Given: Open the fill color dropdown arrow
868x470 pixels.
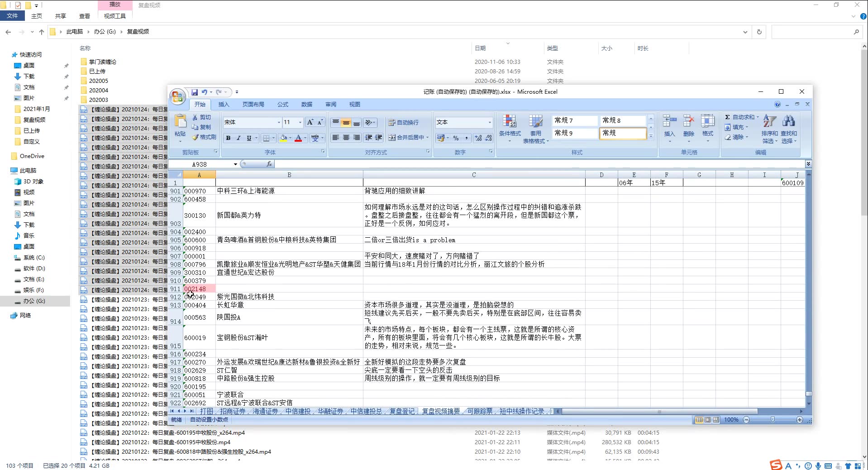Looking at the screenshot, I should (290, 138).
